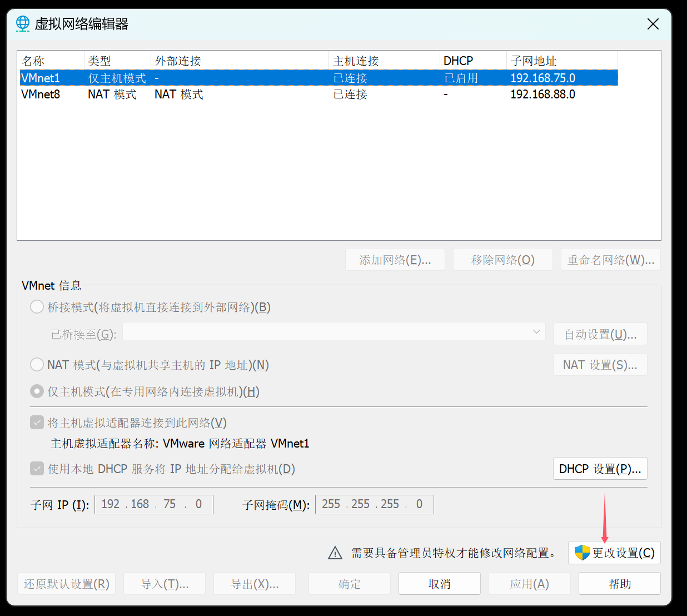Click 仅主机模式 type cell of VMnet1
This screenshot has width=687, height=616.
(x=117, y=78)
